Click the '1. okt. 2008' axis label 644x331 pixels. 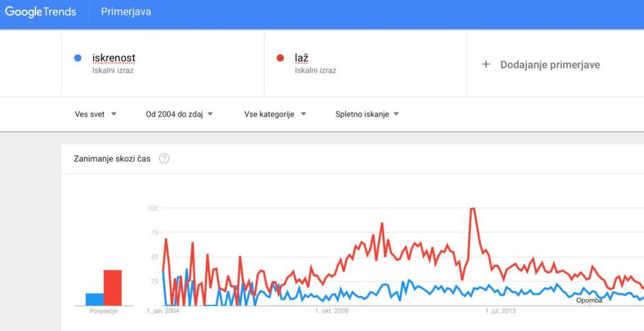click(332, 311)
